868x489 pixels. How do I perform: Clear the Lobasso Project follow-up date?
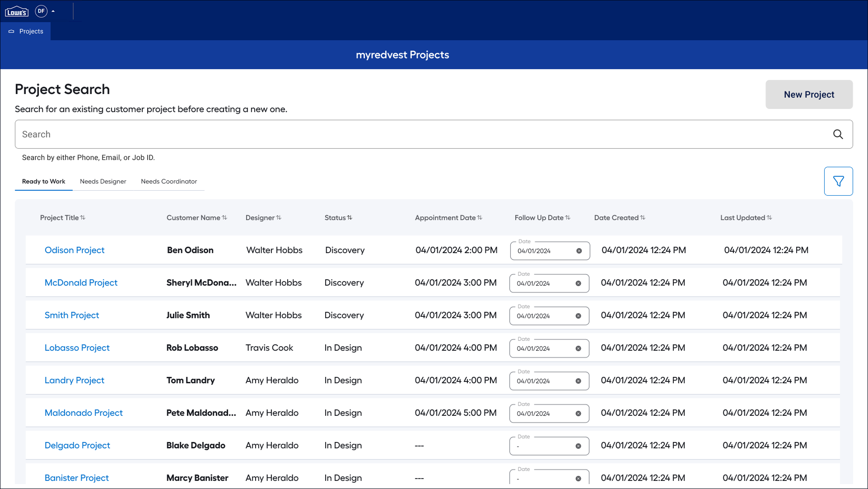[x=578, y=349]
